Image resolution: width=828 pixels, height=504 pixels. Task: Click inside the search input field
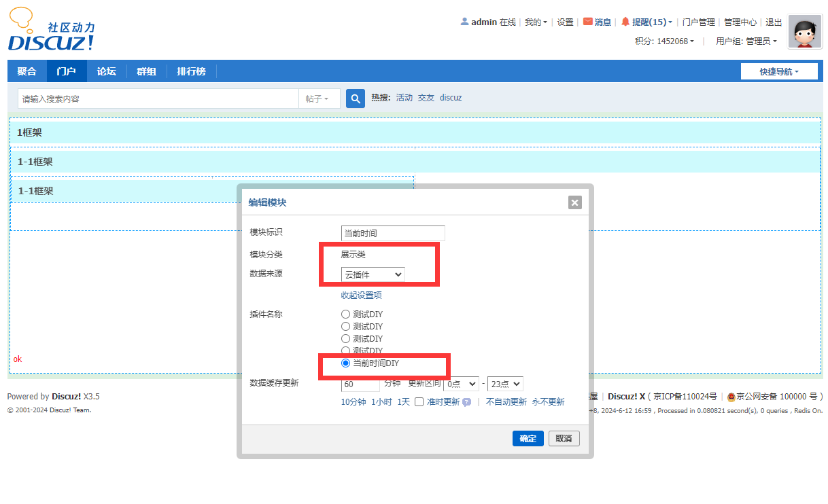pos(156,98)
